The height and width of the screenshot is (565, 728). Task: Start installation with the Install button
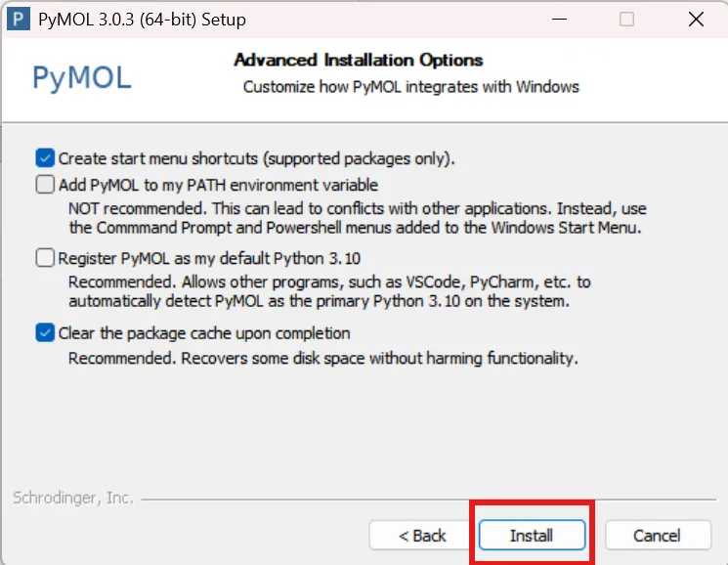[532, 536]
